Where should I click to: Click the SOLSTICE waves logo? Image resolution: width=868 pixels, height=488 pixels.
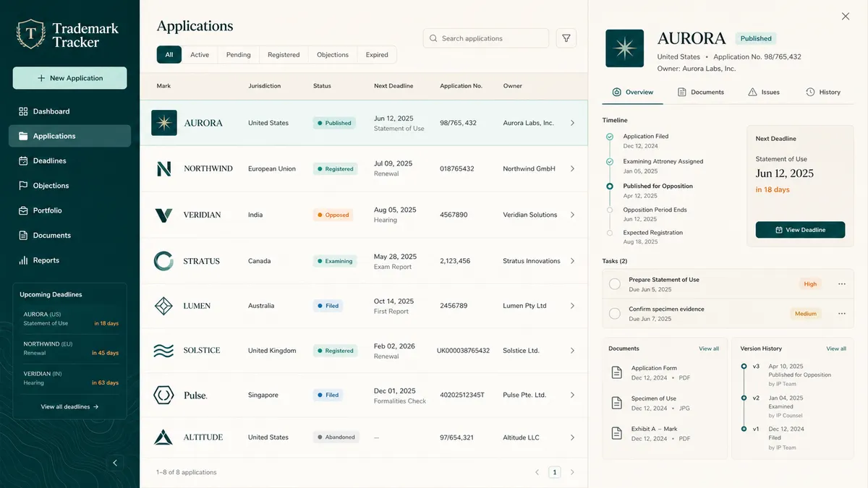(164, 351)
